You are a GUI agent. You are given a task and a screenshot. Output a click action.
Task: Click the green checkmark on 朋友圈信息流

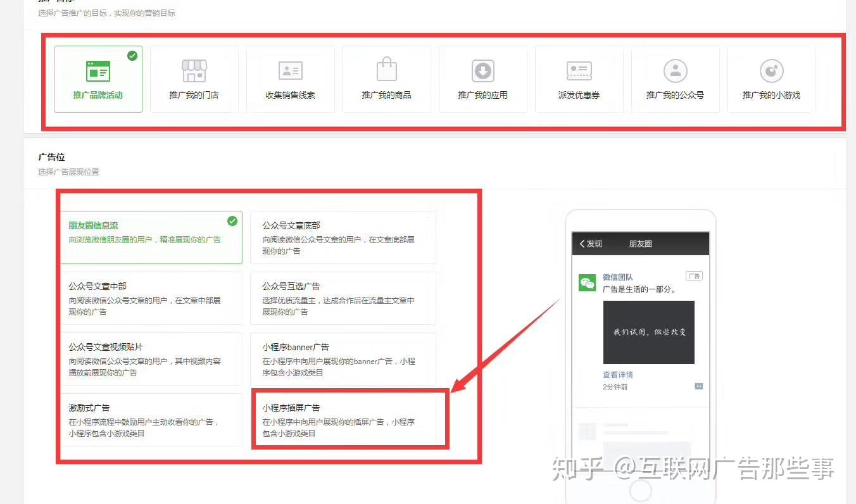[x=232, y=221]
